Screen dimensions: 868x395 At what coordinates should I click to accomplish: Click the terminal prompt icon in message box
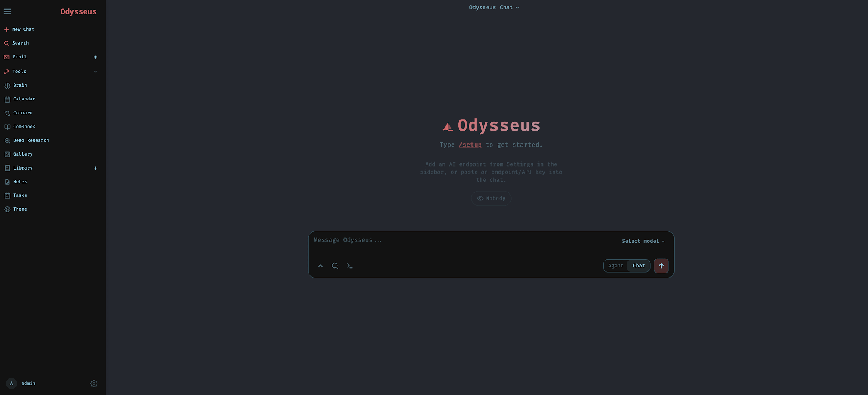pos(350,266)
